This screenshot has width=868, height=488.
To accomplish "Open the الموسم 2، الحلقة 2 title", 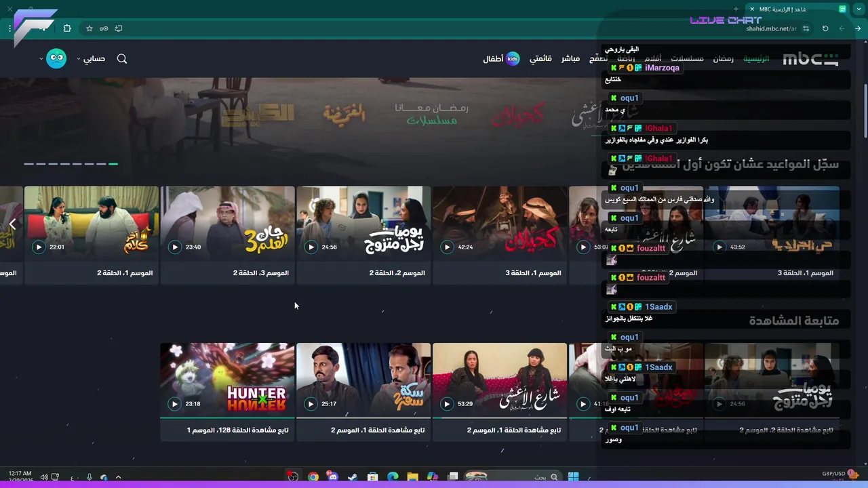I will (397, 273).
